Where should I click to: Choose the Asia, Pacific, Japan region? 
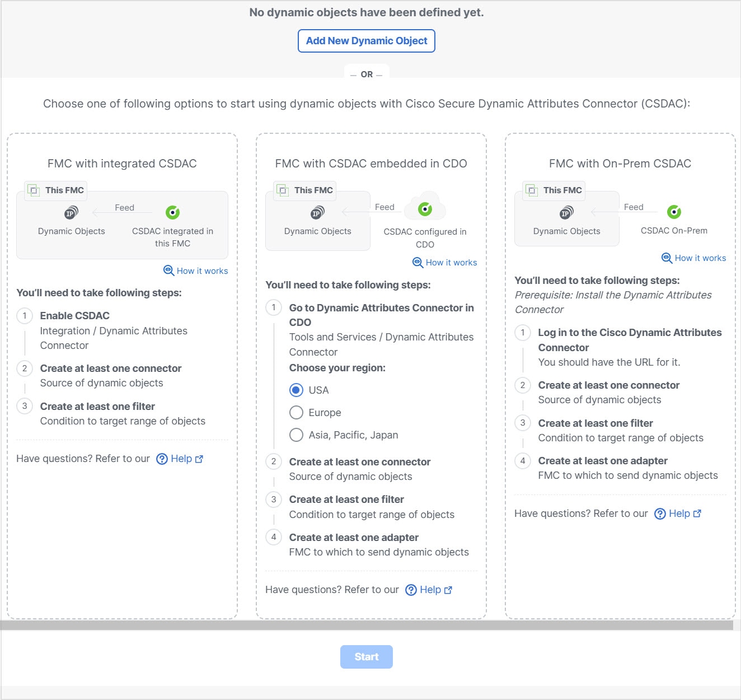[296, 435]
